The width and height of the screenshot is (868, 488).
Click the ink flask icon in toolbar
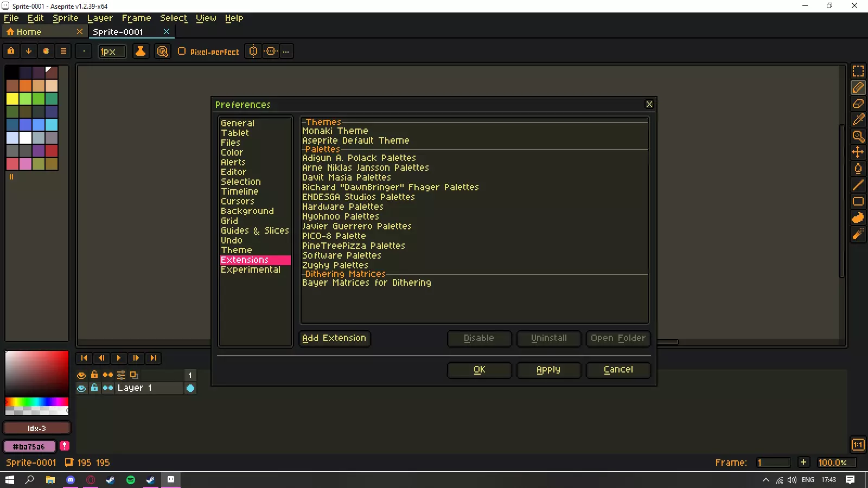pyautogui.click(x=141, y=52)
